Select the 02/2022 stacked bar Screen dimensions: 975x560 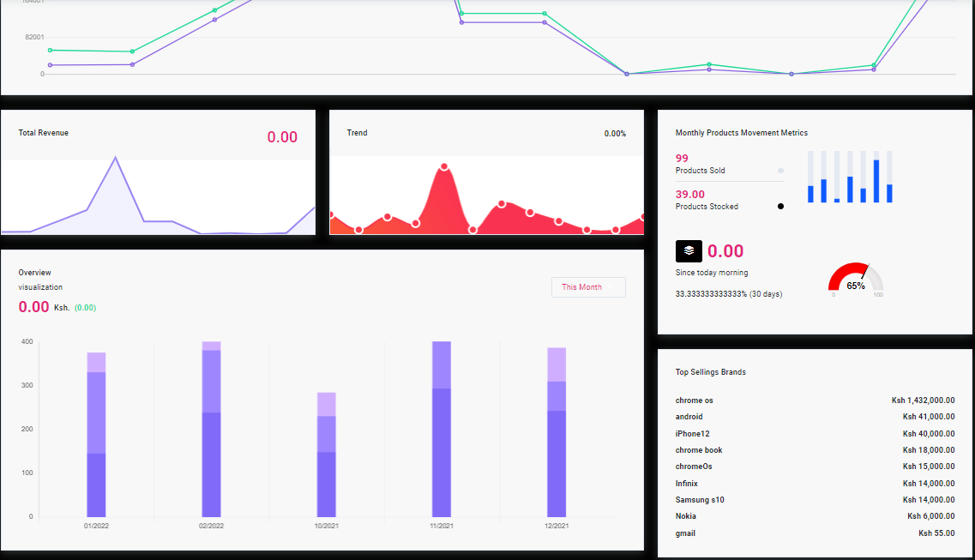(211, 429)
